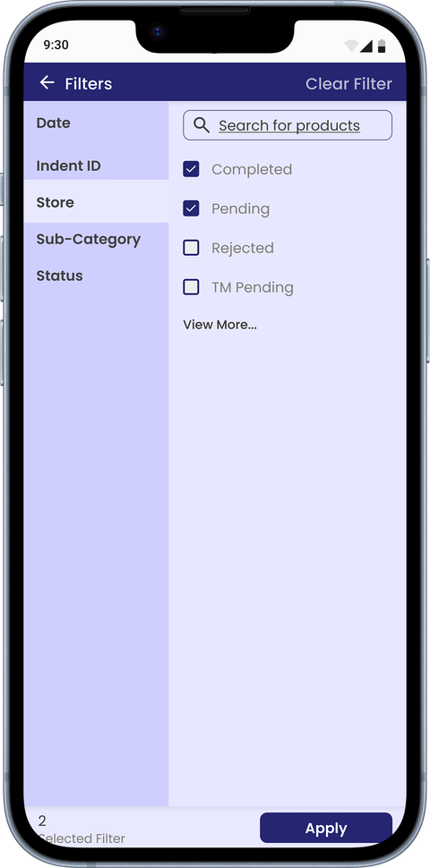Tap the Wi-Fi status icon
Image resolution: width=430 pixels, height=868 pixels.
coord(351,46)
